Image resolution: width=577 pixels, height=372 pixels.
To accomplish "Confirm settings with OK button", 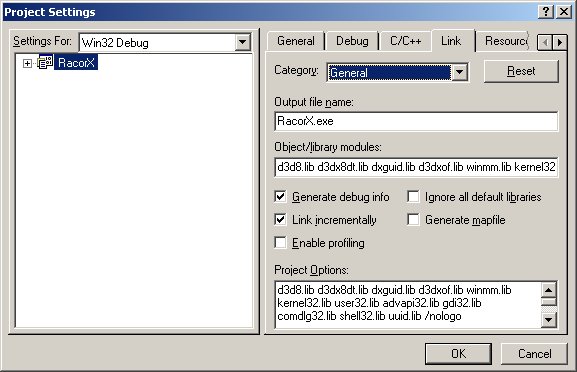I will coord(459,354).
